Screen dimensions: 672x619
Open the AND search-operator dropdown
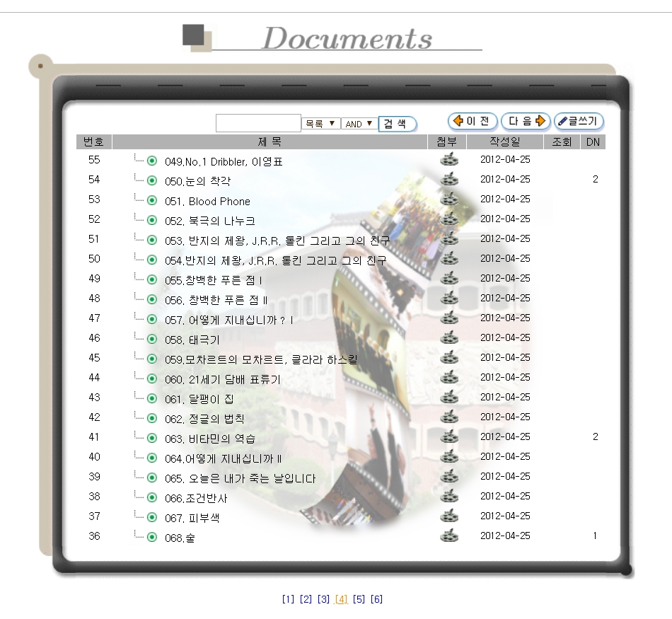[x=359, y=124]
